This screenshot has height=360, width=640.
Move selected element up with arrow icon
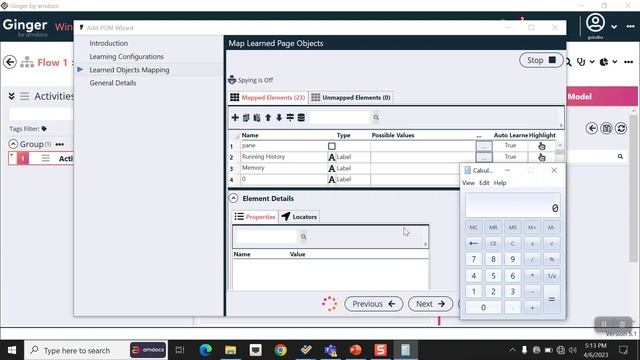pos(268,118)
